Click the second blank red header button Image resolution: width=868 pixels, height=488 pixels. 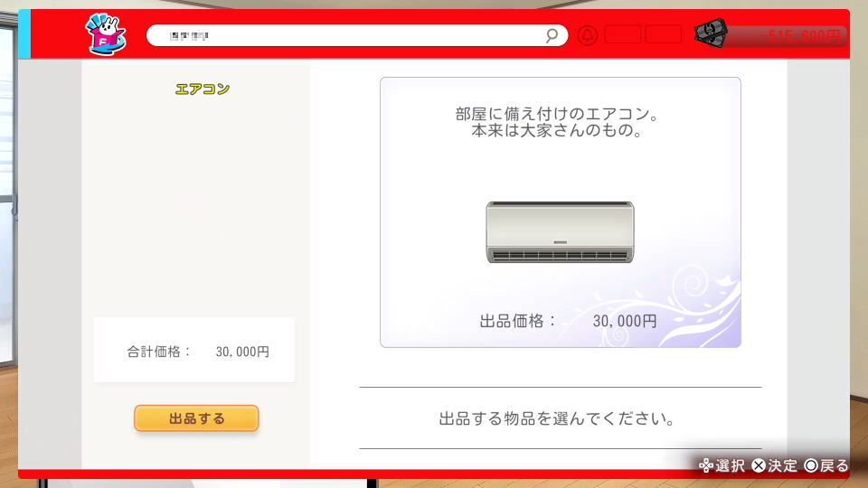pyautogui.click(x=663, y=35)
